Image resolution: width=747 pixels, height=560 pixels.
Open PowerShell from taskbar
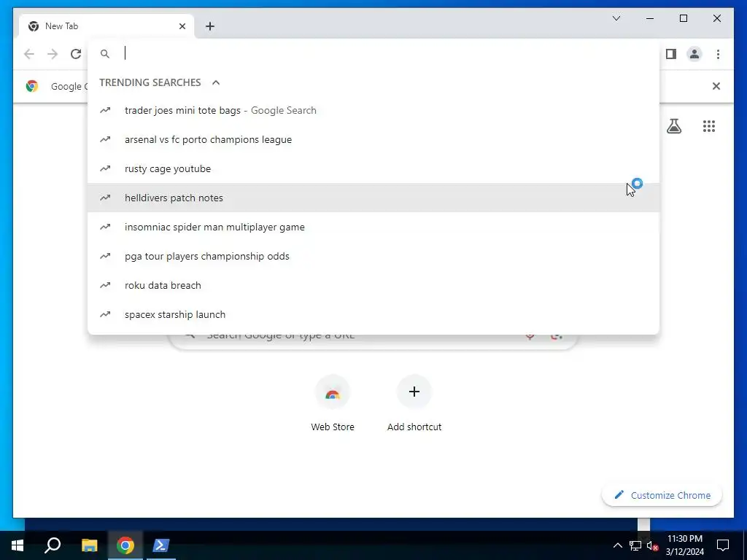tap(160, 545)
